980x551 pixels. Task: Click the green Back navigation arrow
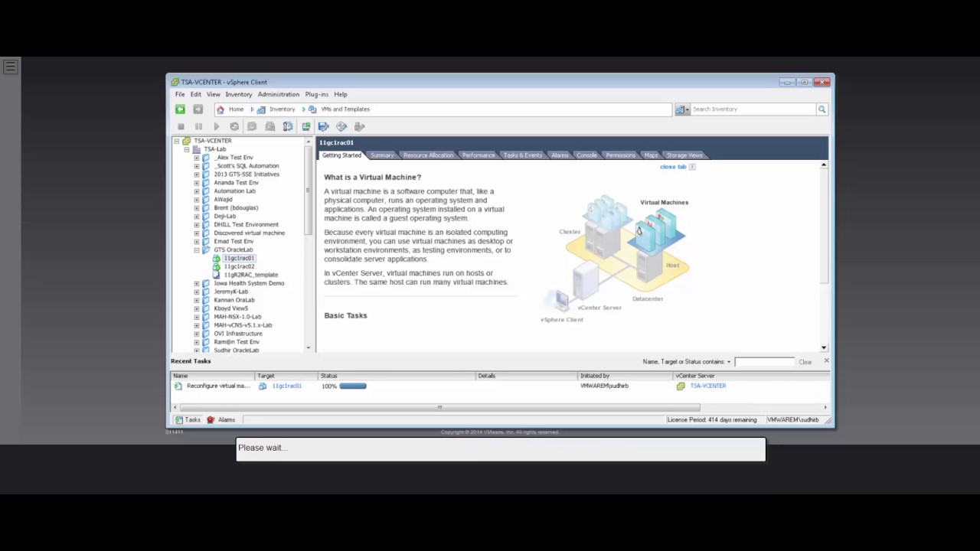pyautogui.click(x=180, y=109)
